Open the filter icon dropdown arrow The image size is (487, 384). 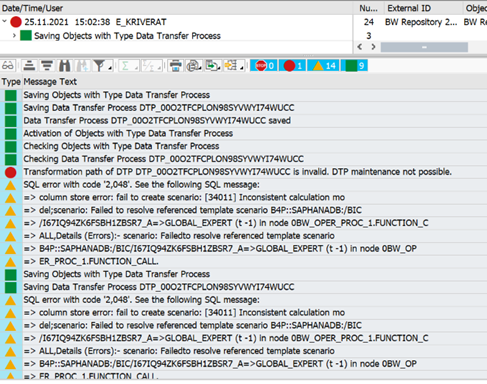(x=110, y=68)
